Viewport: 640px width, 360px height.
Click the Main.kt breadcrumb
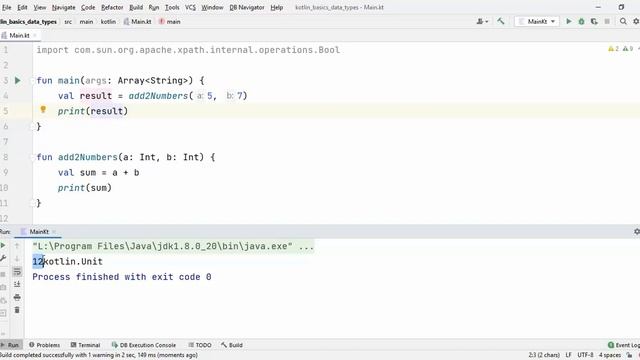tap(138, 22)
